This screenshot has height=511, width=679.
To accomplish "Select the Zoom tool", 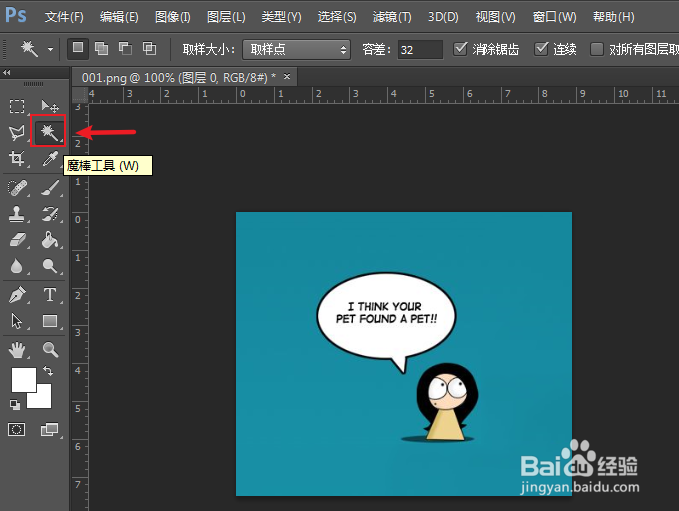I will point(50,349).
